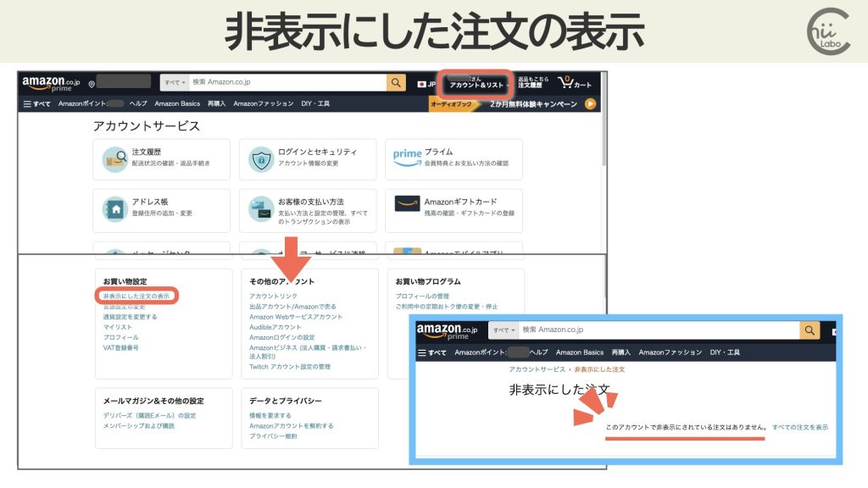Click 返品もこちら 注文履歴 in the header
This screenshot has width=868, height=488.
coord(533,82)
